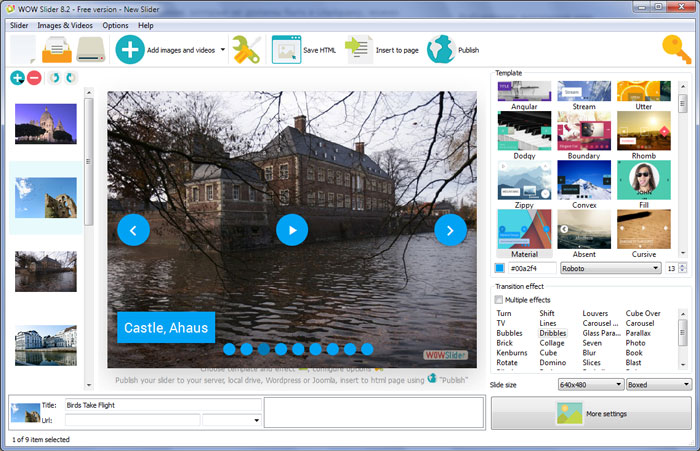
Task: Open the Options menu
Action: (x=115, y=25)
